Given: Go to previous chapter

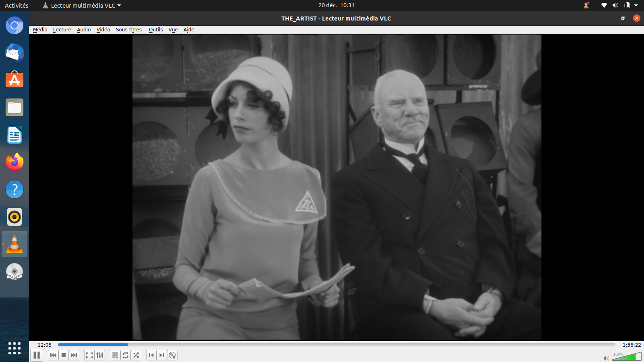Looking at the screenshot, I should pyautogui.click(x=151, y=355).
